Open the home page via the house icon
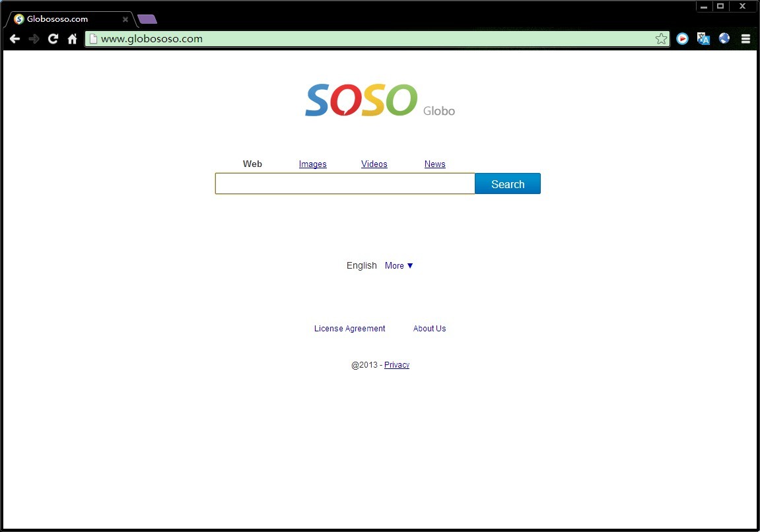 click(72, 39)
